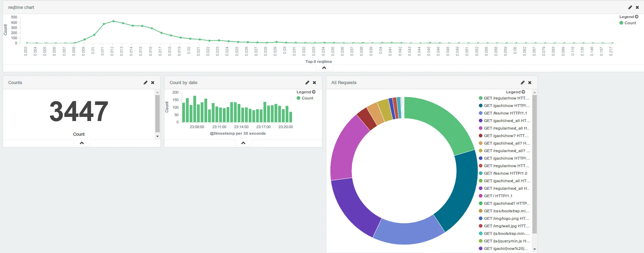Select legend entry GET /js/jquery.min.js

point(504,241)
